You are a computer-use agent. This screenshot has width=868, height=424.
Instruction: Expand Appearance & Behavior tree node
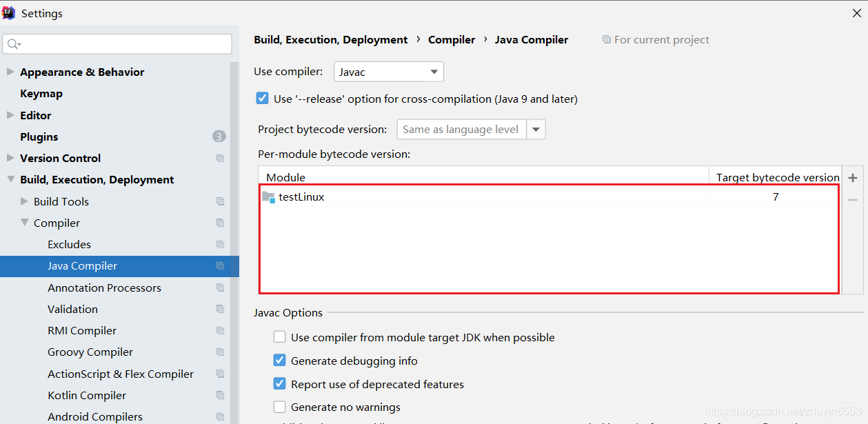pos(10,72)
